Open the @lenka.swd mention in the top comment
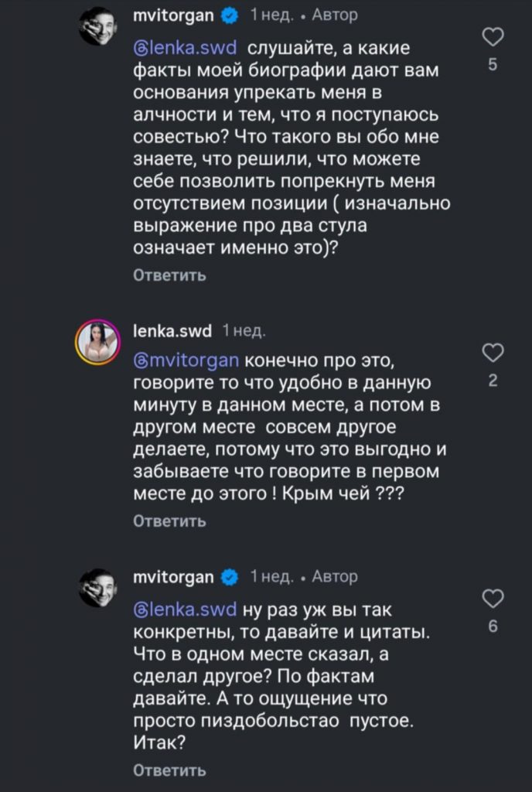This screenshot has height=792, width=532. pyautogui.click(x=186, y=51)
